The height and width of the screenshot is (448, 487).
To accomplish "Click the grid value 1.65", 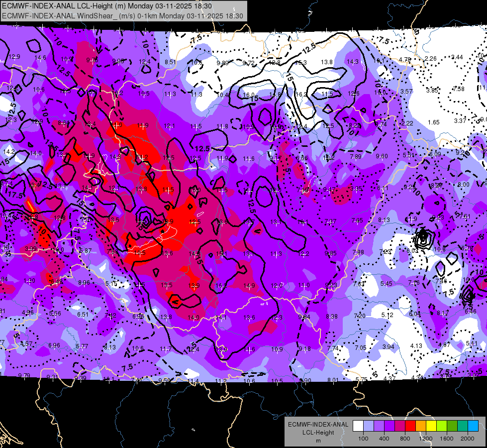I will (434, 122).
